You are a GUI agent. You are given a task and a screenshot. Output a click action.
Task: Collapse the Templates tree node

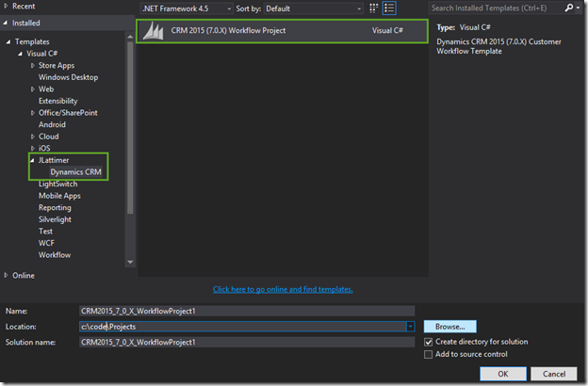point(8,42)
